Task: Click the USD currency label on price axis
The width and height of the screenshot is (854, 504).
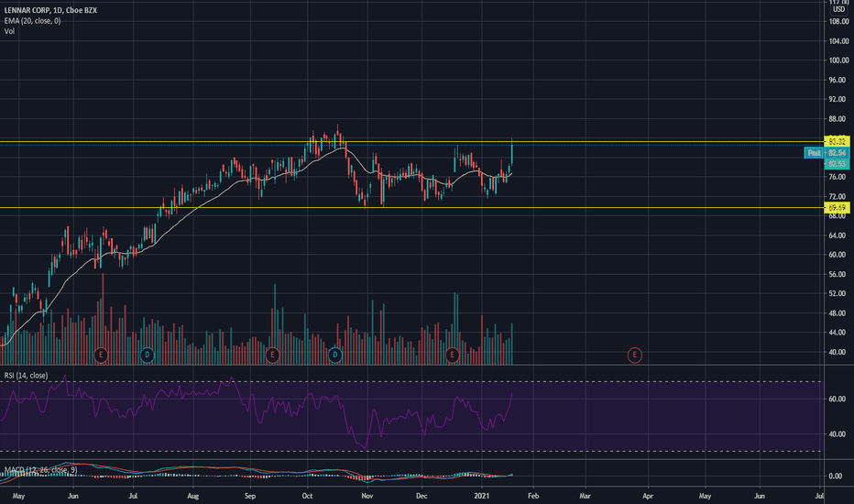Action: 838,9
